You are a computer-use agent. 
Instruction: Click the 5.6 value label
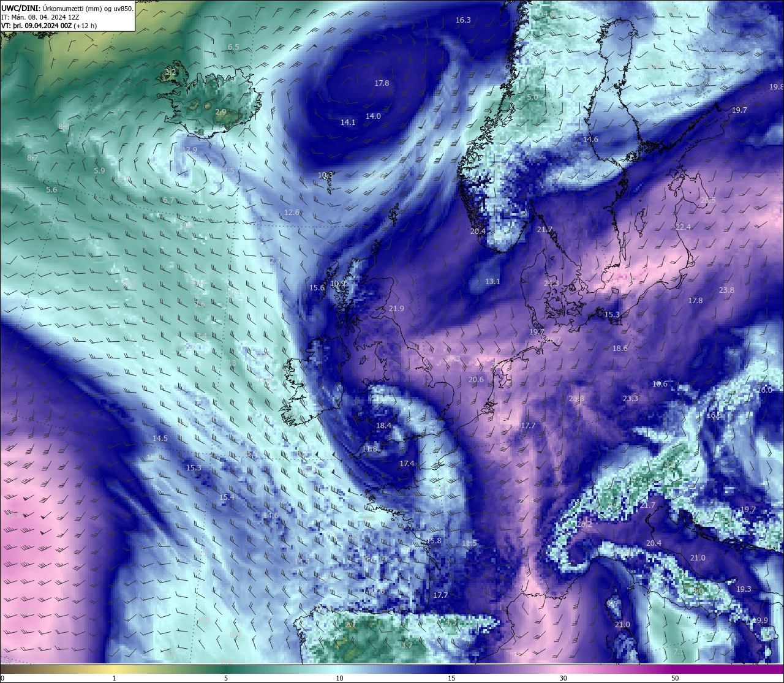(51, 190)
